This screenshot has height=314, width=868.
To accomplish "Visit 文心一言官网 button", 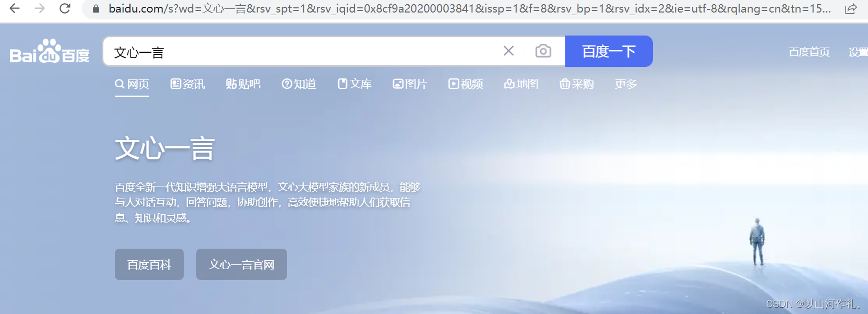I will click(x=242, y=264).
